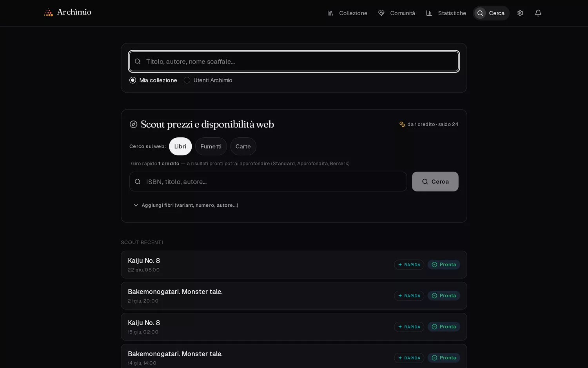Click the compass icon beside Scout heading
Viewport: 588px width, 368px height.
click(x=133, y=124)
